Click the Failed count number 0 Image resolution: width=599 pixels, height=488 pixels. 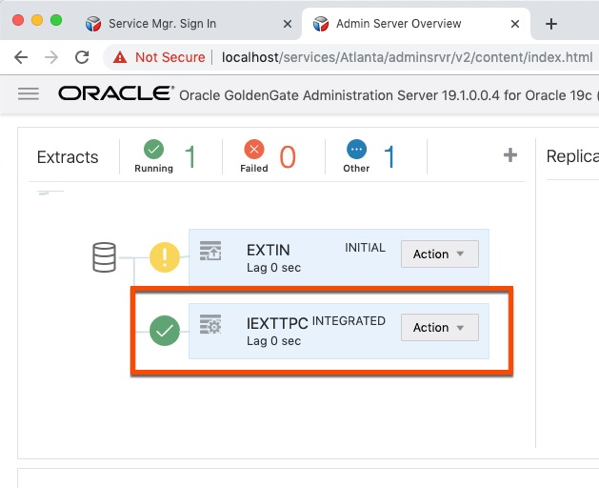click(x=288, y=157)
